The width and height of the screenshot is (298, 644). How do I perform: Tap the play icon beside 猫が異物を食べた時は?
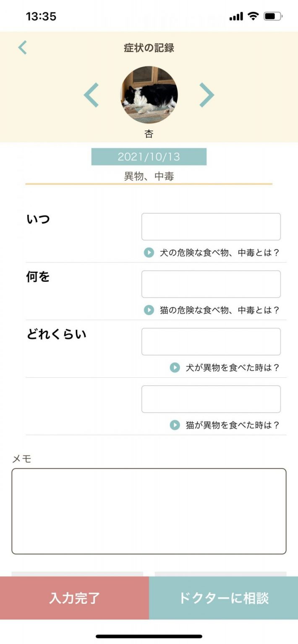(x=175, y=425)
